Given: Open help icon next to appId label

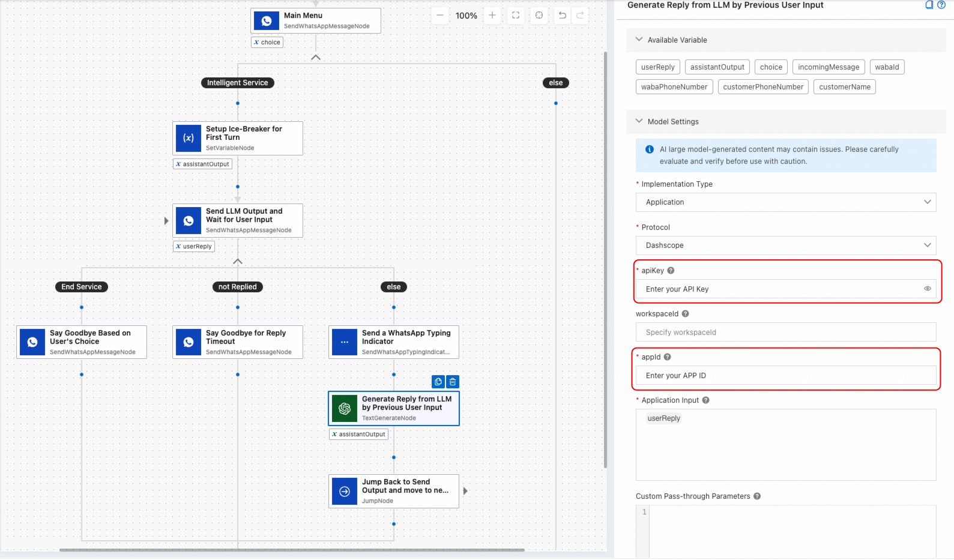Looking at the screenshot, I should click(x=667, y=357).
